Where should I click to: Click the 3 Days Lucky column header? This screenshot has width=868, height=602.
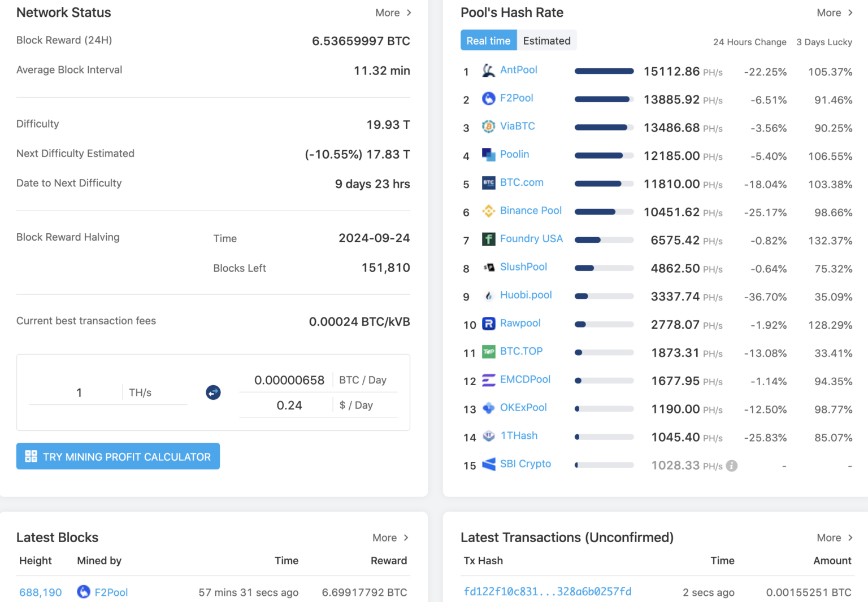824,42
